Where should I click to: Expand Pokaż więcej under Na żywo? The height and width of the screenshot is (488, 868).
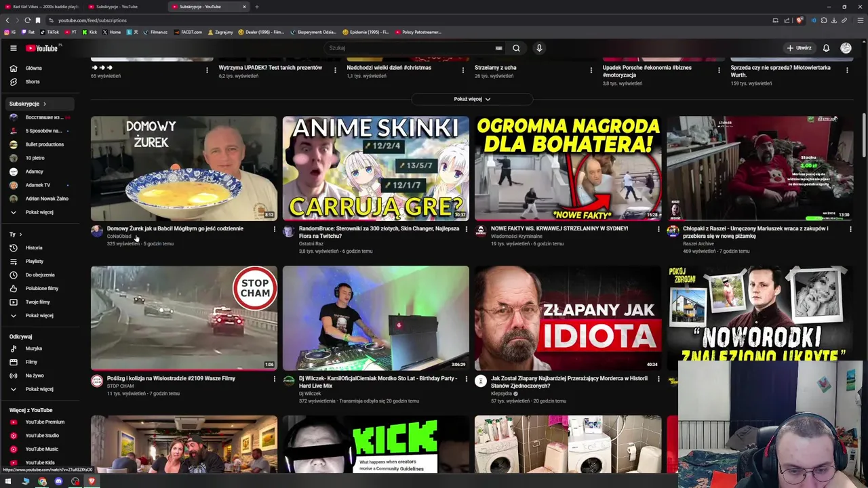[41, 389]
